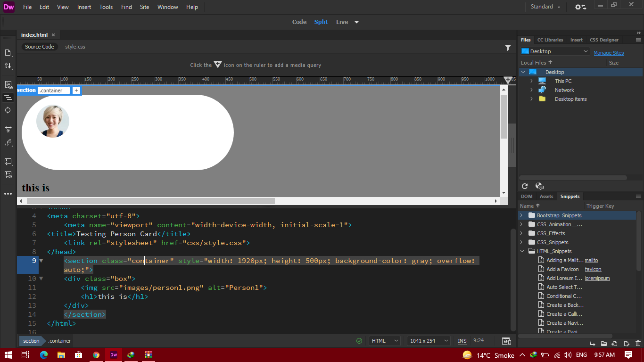644x362 pixels.
Task: Click the .container breadcrumb in tag selector
Action: click(59, 341)
